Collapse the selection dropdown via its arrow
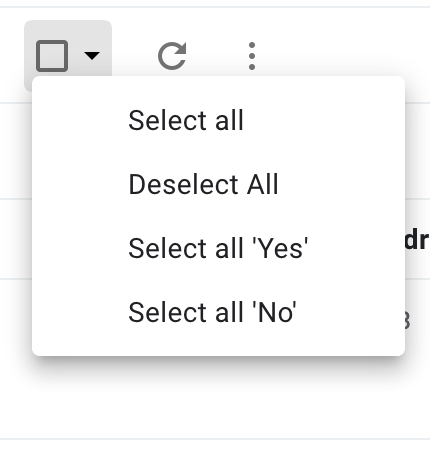This screenshot has width=430, height=452. pyautogui.click(x=92, y=56)
